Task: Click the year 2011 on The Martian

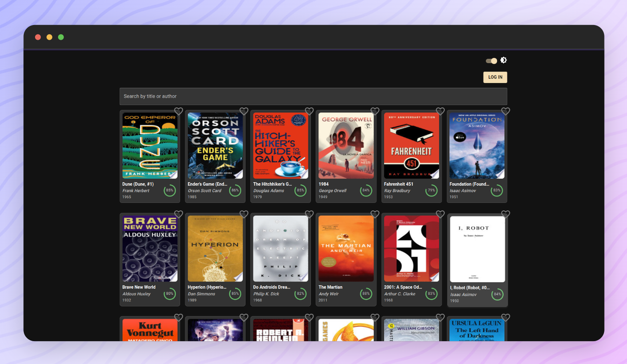Action: (x=323, y=300)
